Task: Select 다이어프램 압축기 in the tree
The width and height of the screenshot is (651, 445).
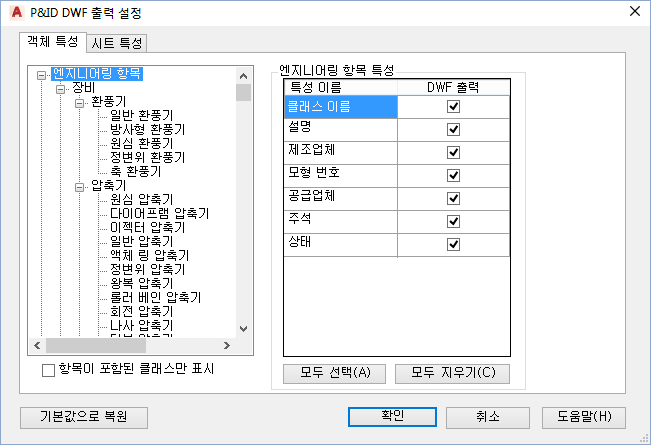Action: [159, 213]
